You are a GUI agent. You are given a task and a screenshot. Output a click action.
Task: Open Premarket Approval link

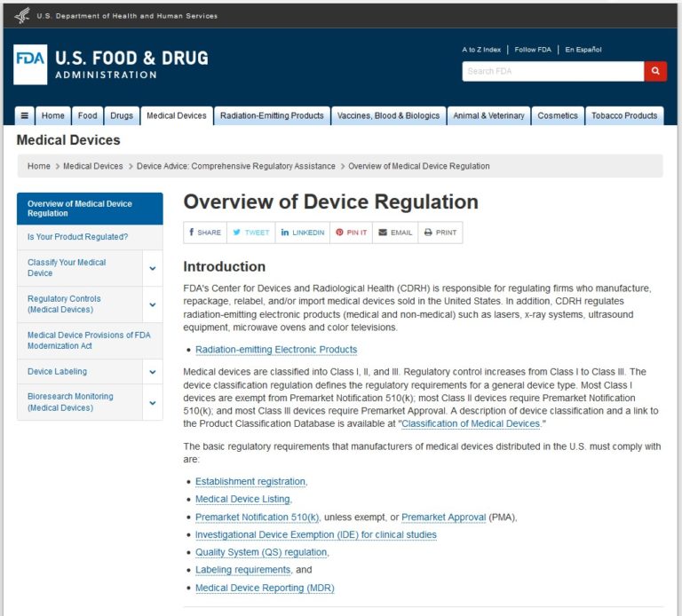pos(444,517)
